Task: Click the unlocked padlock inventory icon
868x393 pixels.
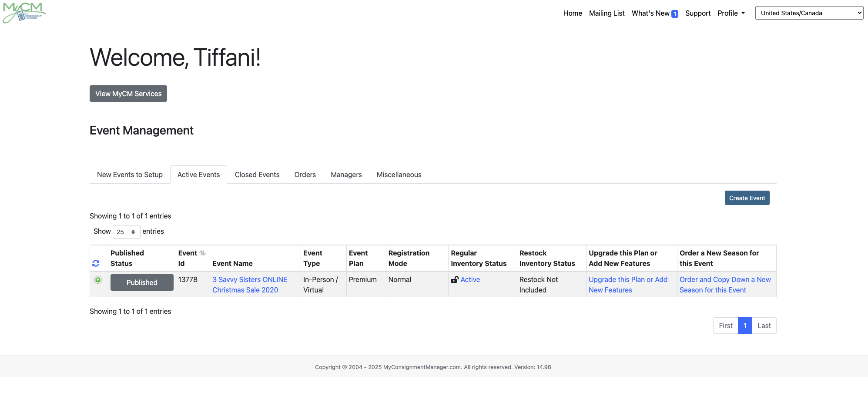Action: [455, 279]
